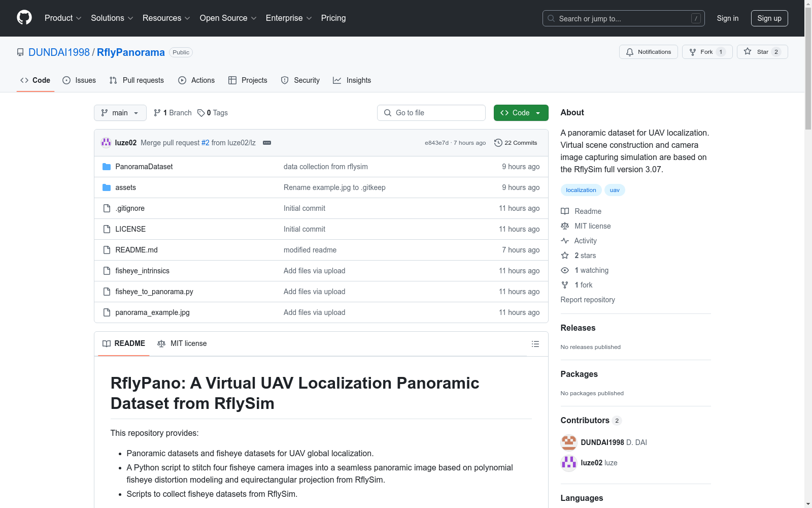The image size is (812, 508).
Task: Click the fisheye_intrinsics file icon
Action: [107, 271]
